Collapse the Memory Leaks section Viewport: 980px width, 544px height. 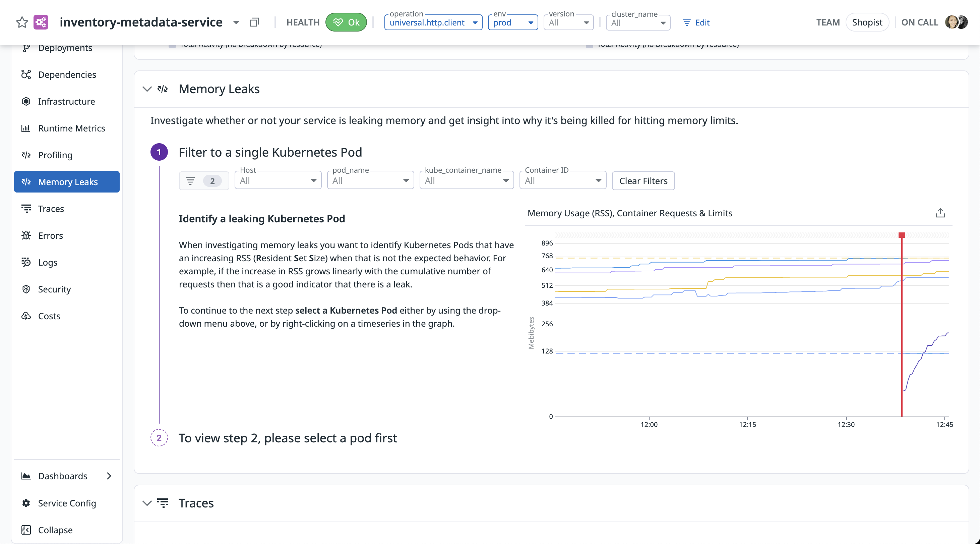(x=147, y=89)
